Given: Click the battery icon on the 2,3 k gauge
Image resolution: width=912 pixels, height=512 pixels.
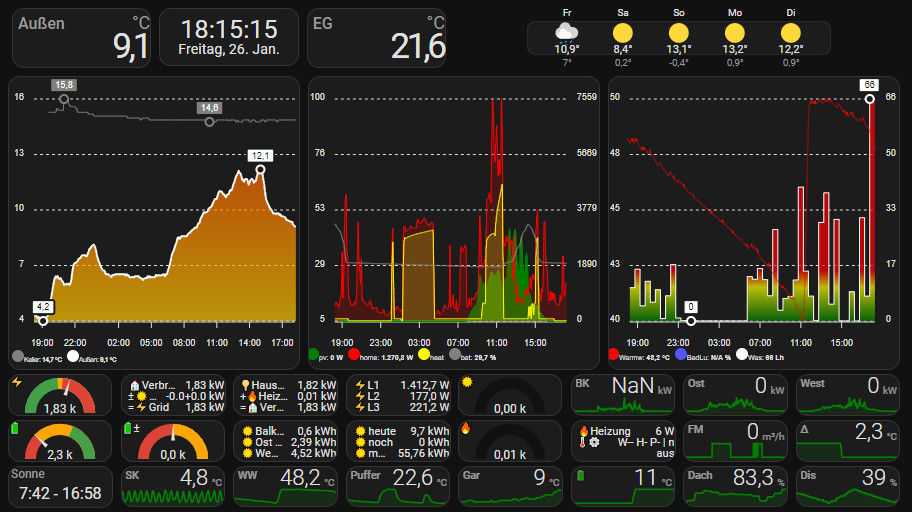Looking at the screenshot, I should (17, 428).
